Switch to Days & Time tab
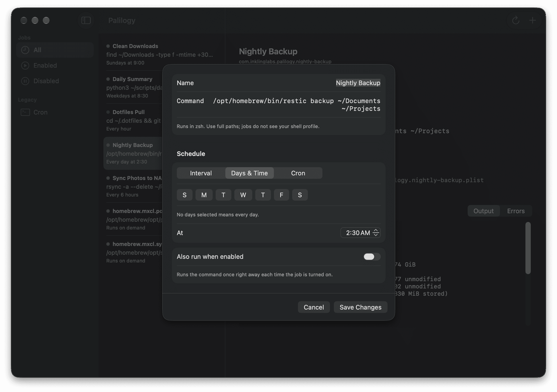The image size is (557, 392). [x=249, y=173]
